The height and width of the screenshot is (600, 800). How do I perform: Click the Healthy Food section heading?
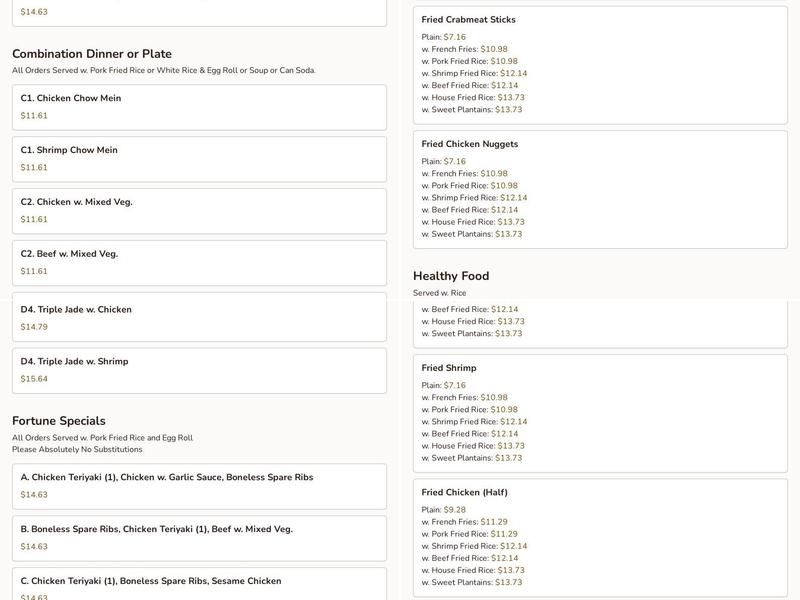[x=451, y=276]
